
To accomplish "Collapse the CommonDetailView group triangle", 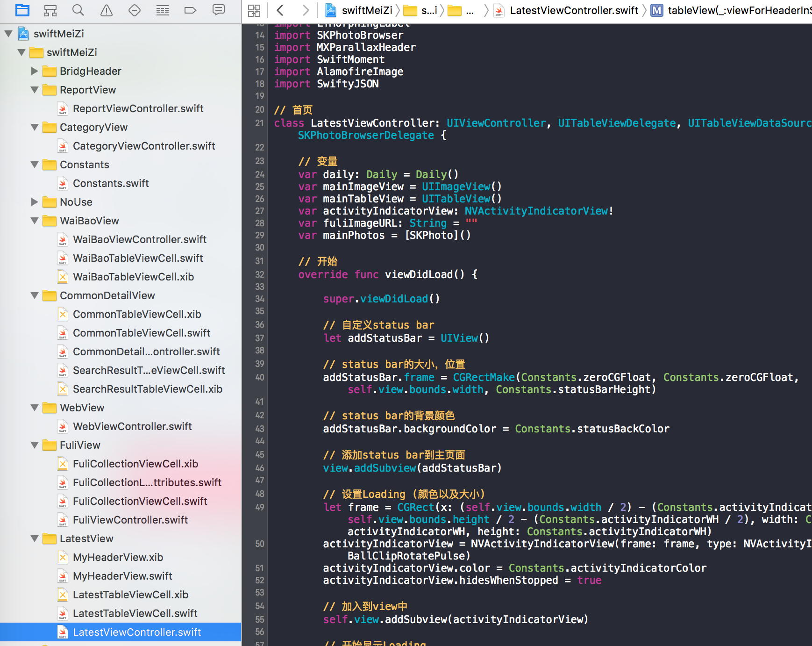I will click(35, 295).
